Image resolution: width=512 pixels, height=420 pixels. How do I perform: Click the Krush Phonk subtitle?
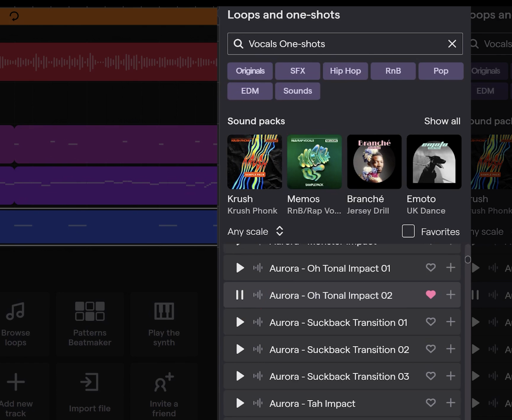(252, 211)
